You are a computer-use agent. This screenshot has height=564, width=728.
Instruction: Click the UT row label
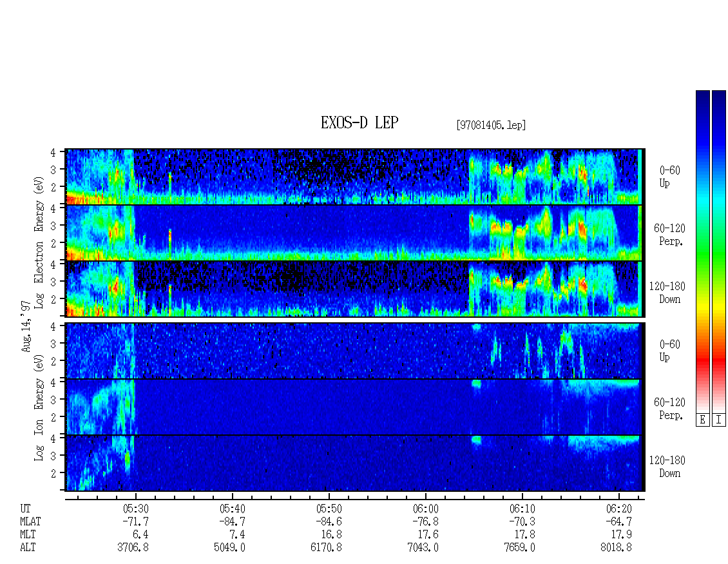(25, 509)
